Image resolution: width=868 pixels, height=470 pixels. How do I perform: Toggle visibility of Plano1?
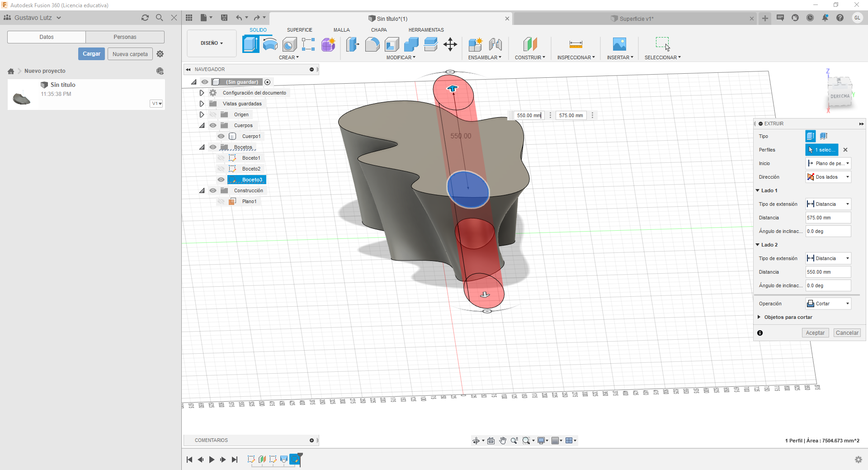pos(221,201)
